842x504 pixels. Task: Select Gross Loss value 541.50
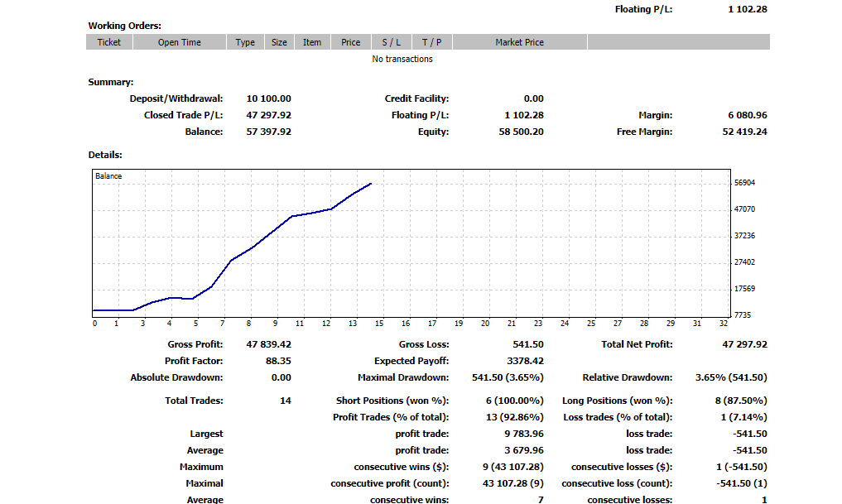click(x=528, y=344)
